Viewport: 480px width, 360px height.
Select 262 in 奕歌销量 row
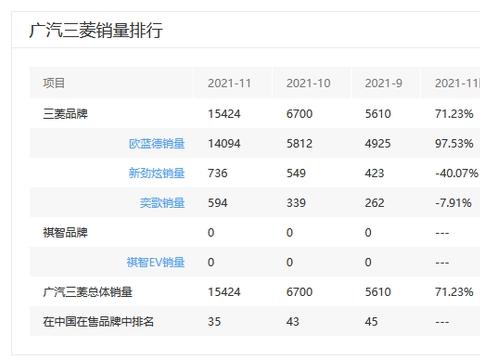pos(374,203)
